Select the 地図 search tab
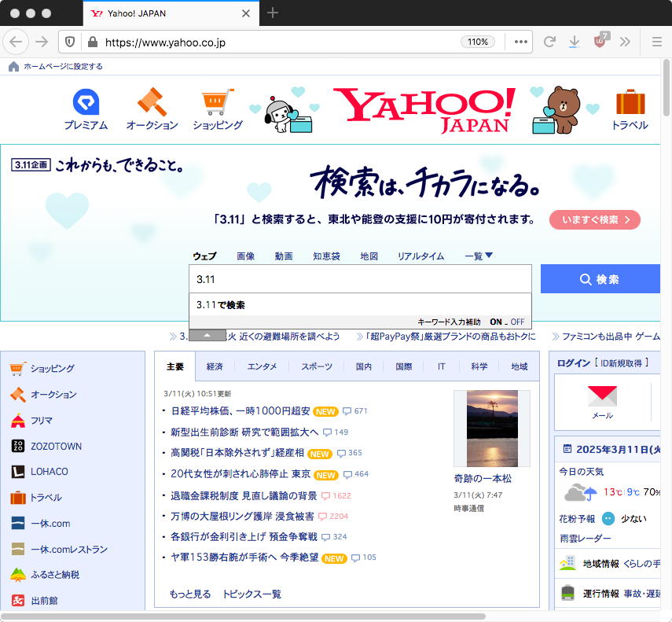Viewport: 672px width, 622px height. click(369, 256)
